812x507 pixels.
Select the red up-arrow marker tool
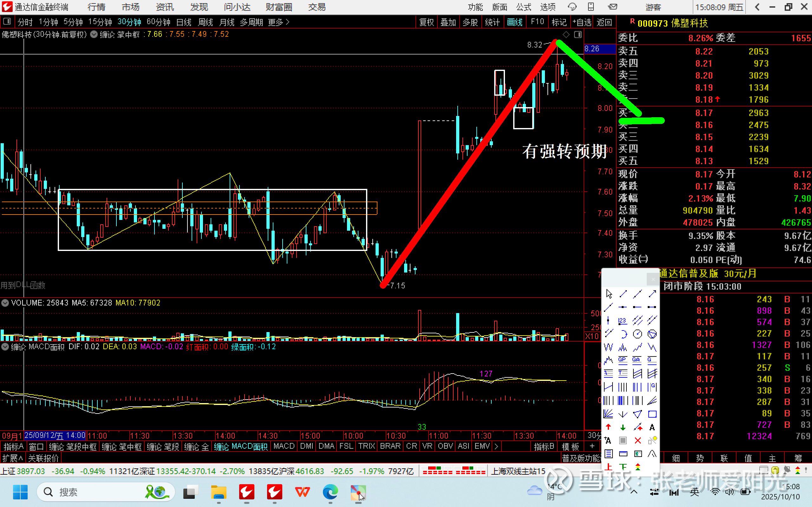(x=608, y=427)
